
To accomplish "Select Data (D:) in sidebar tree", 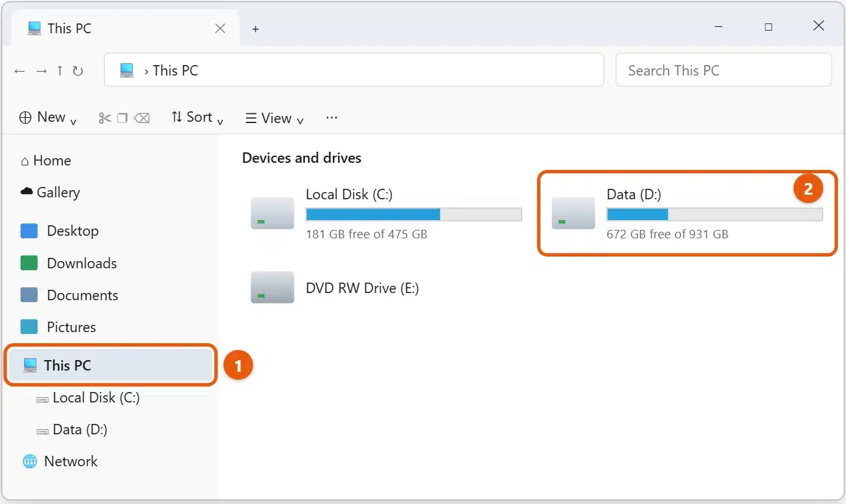I will pos(72,430).
